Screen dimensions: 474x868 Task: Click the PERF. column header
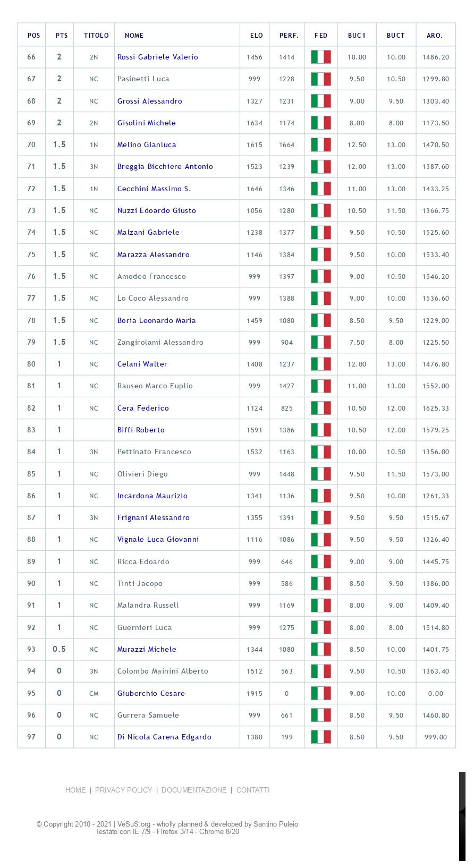289,36
